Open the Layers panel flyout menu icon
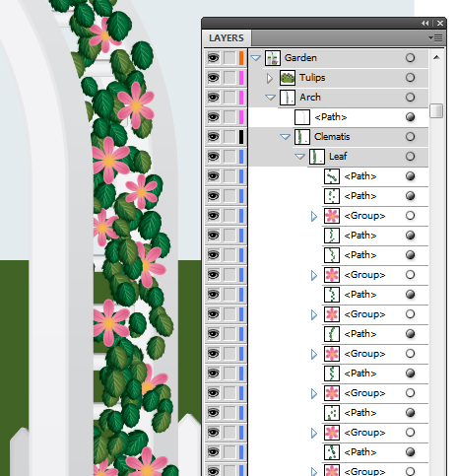 pos(436,38)
